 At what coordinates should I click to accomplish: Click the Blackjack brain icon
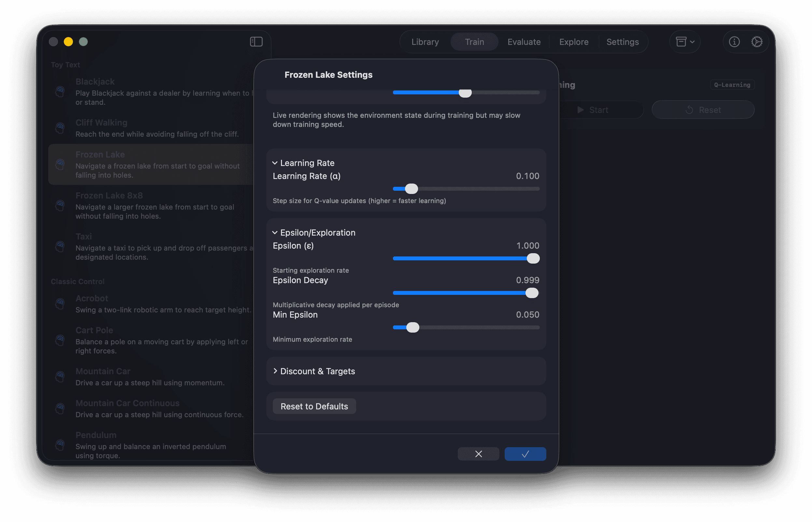(60, 91)
